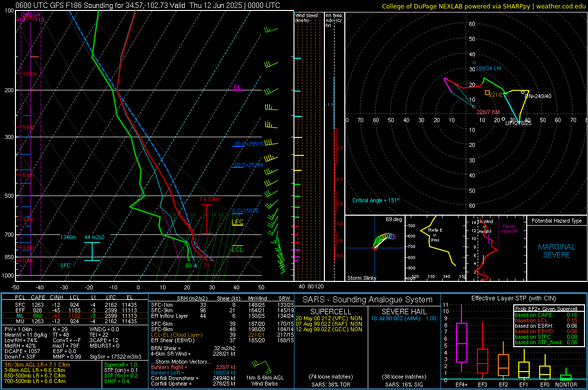Viewport: 588px width, 390px height.
Task: Click the sounding title with 0600 UTC GFS F186
Action: [x=148, y=5]
